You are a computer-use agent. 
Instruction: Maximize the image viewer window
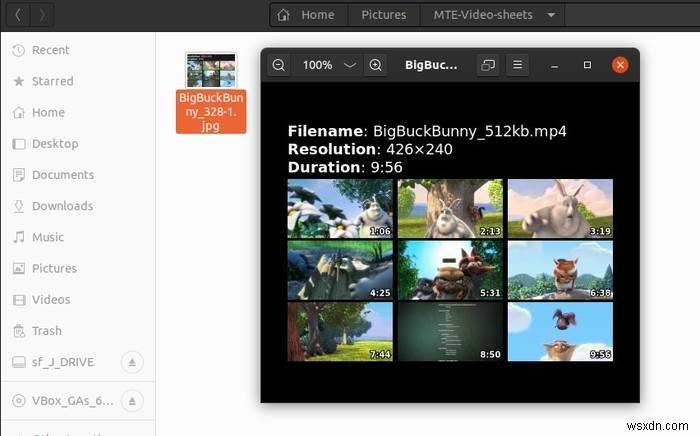coord(588,65)
